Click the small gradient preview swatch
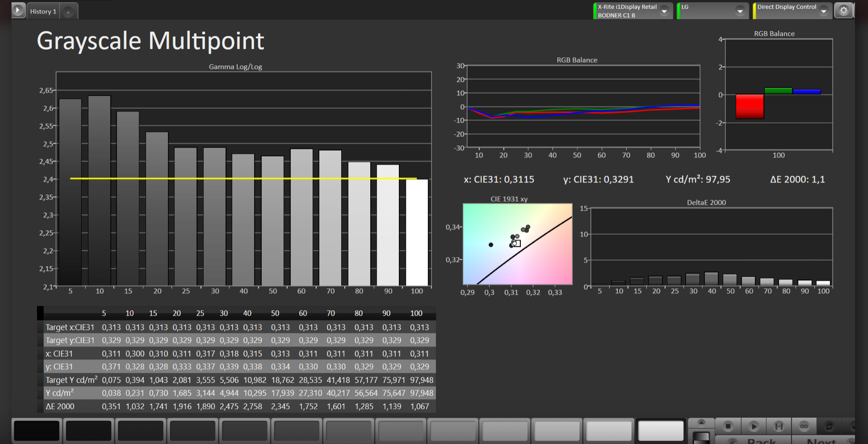868x444 pixels. (x=701, y=437)
